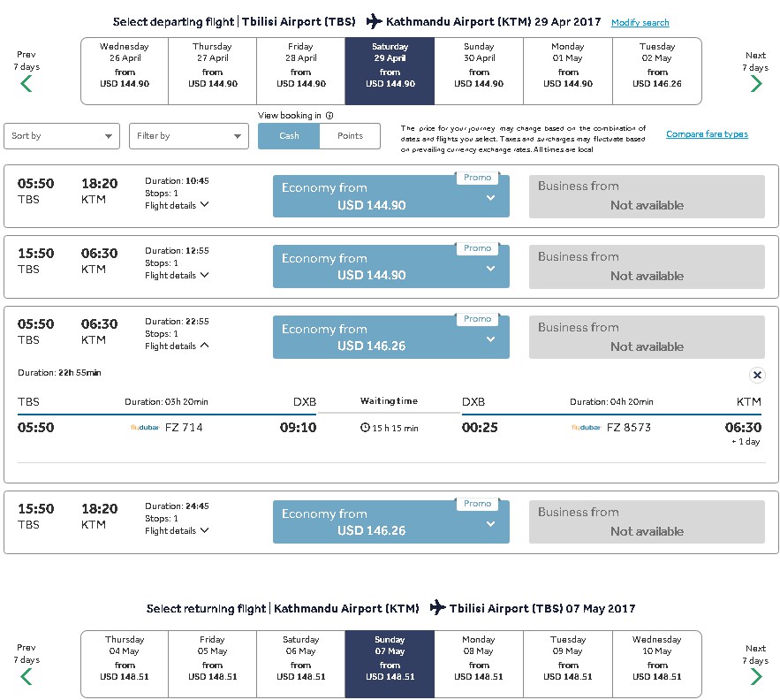Click the departing Next 7 days arrow
780x700 pixels.
point(756,84)
